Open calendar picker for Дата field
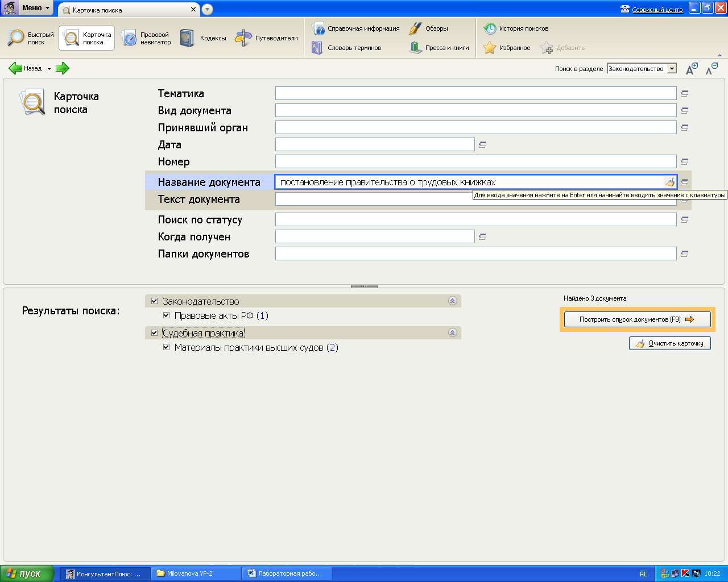 (482, 144)
